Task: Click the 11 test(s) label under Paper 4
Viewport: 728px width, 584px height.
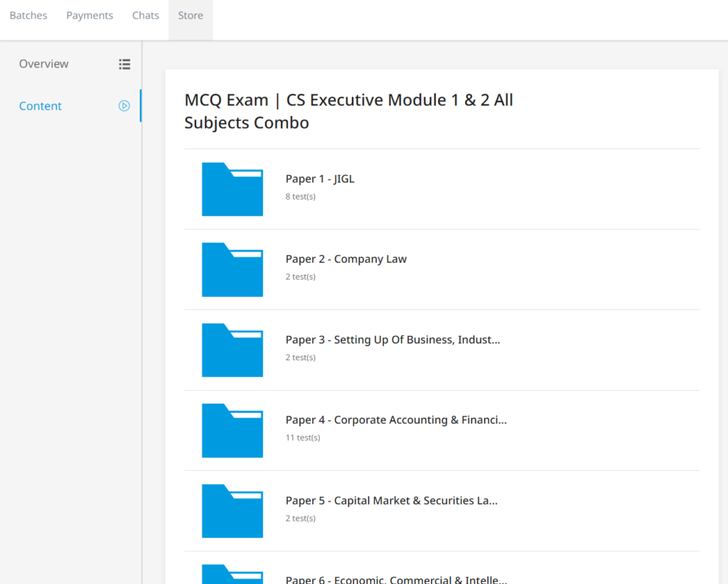Action: tap(303, 438)
